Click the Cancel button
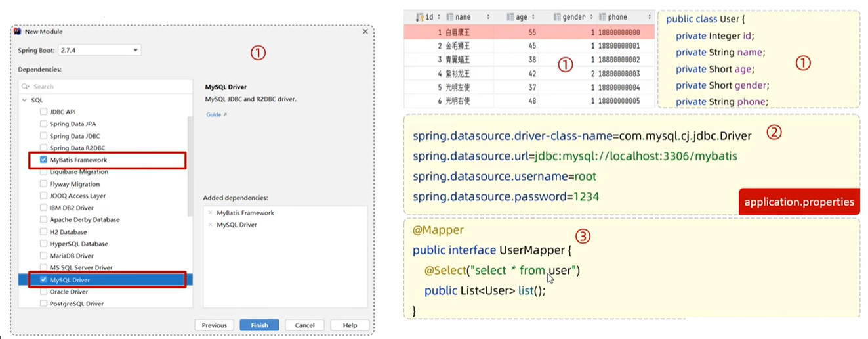868x339 pixels. [x=304, y=325]
